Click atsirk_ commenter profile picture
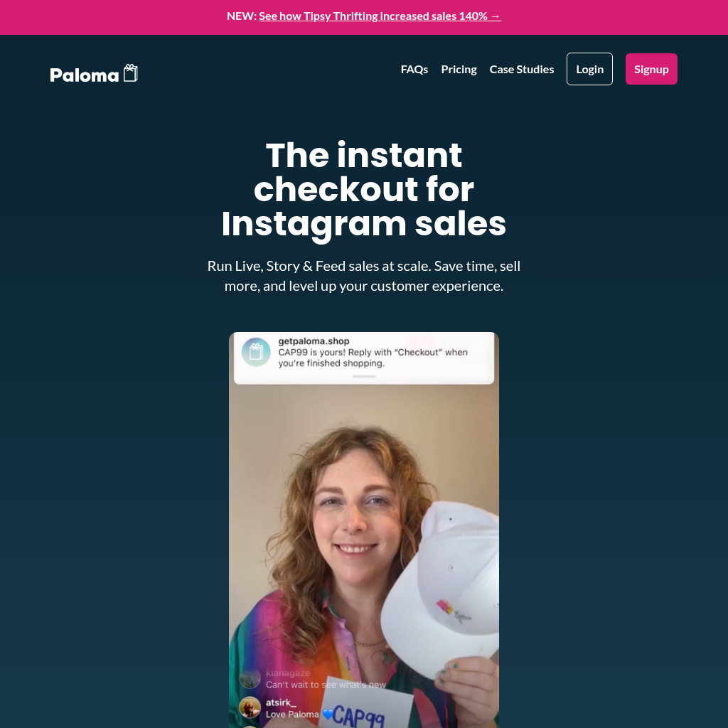Viewport: 728px width, 728px height. pyautogui.click(x=250, y=707)
